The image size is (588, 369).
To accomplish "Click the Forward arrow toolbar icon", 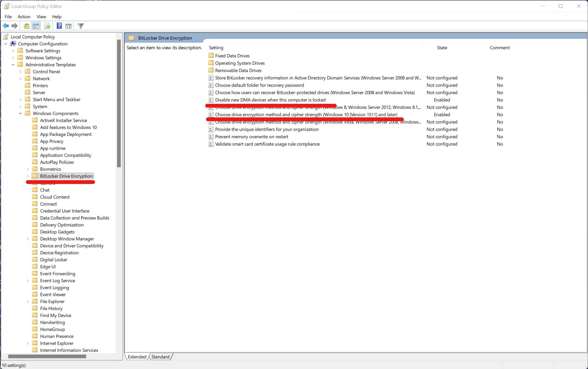I will 15,26.
